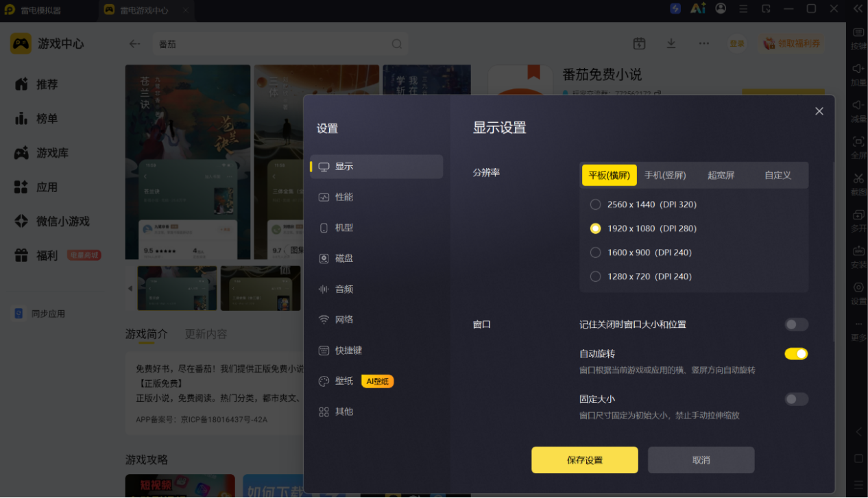Click the settings dialog vertical scrollbar

point(834,250)
